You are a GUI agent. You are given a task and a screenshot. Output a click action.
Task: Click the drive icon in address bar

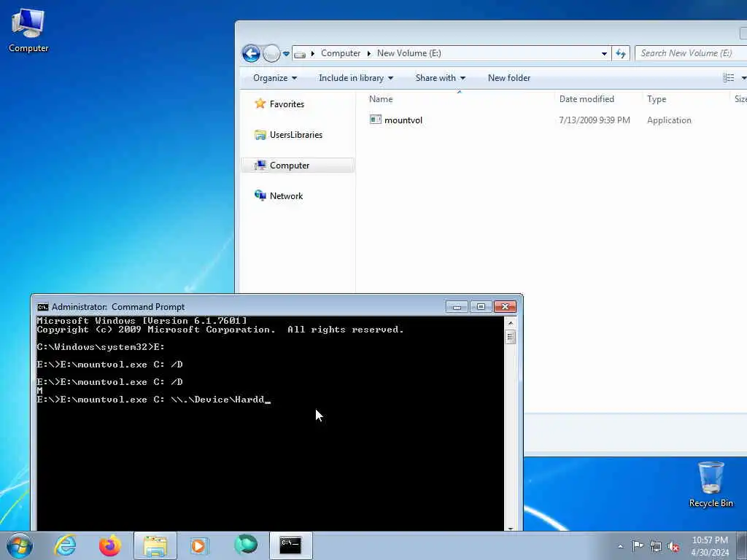coord(300,54)
